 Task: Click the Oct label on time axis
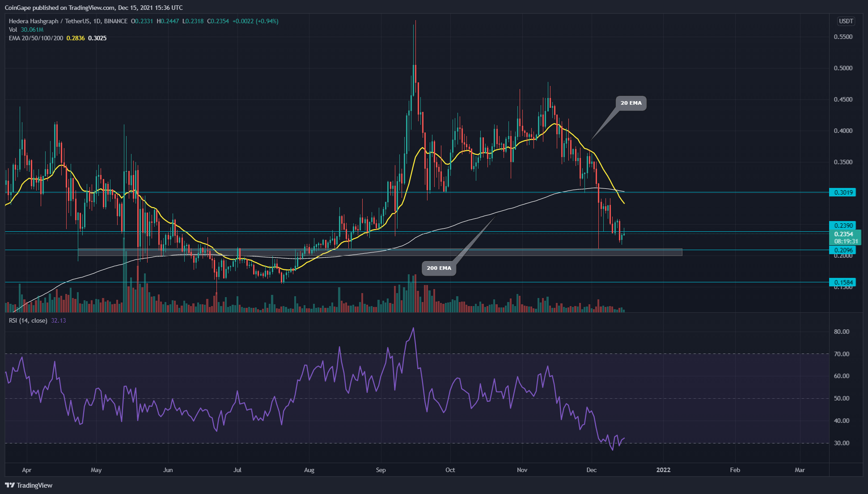click(x=450, y=470)
